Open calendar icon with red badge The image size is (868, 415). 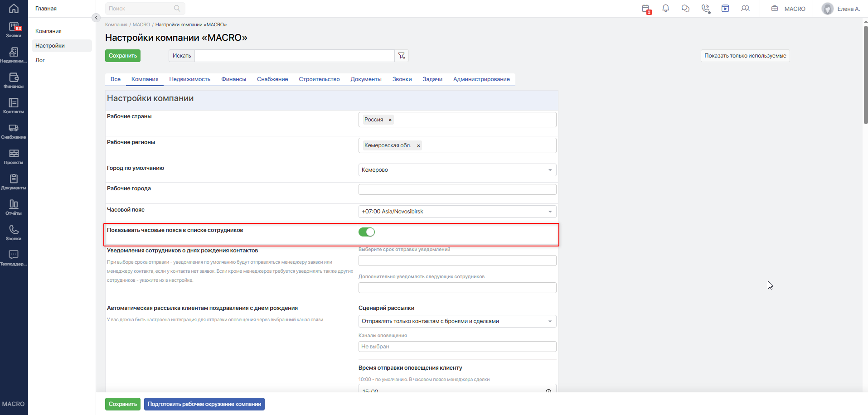click(646, 9)
